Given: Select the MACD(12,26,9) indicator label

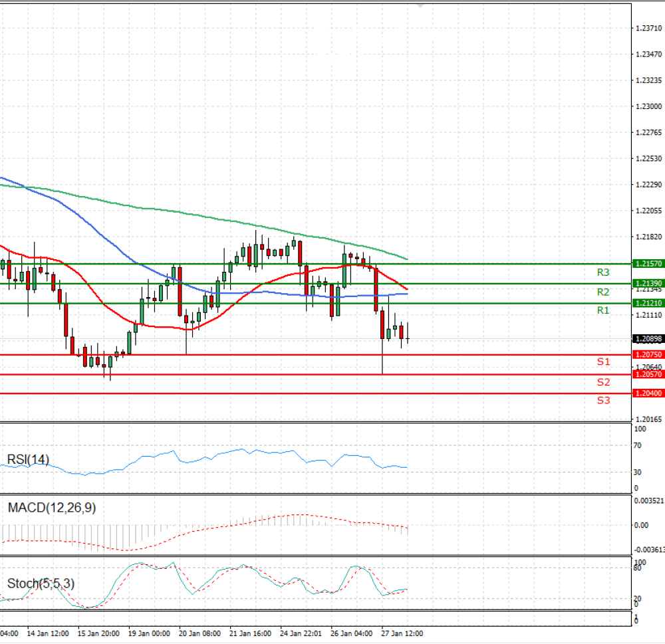Looking at the screenshot, I should 52,508.
